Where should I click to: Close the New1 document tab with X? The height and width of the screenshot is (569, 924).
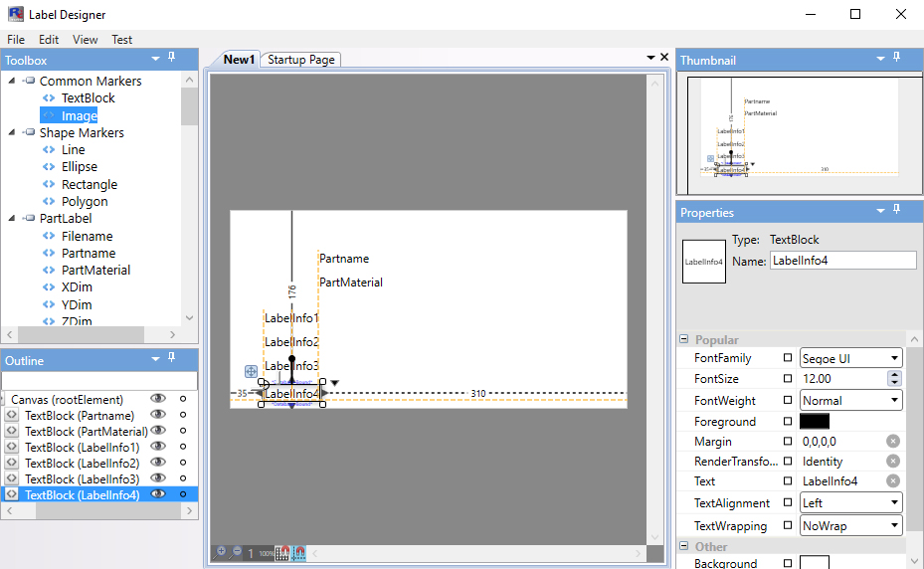(x=664, y=57)
